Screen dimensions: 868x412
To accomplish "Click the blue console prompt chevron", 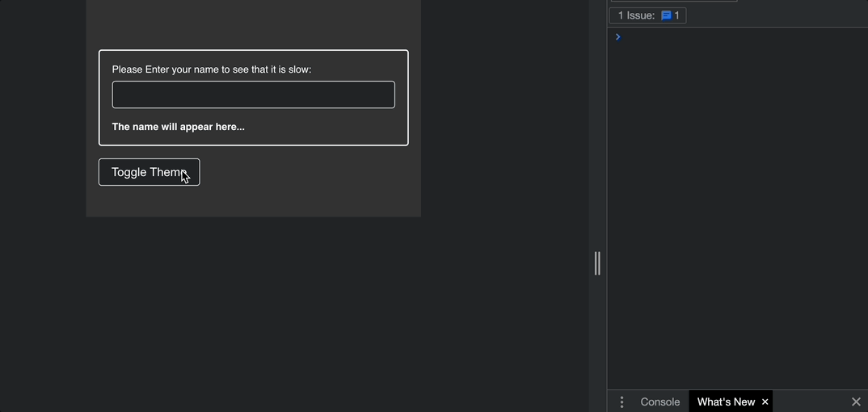I will [x=618, y=37].
